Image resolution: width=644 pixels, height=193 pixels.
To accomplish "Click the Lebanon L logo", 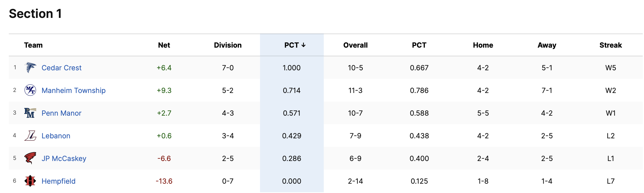I will [30, 136].
